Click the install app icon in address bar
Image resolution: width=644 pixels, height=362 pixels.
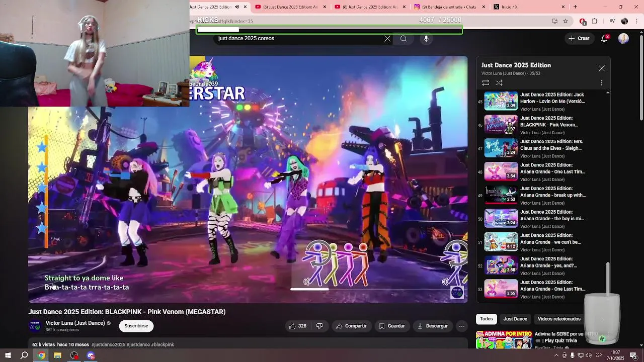click(x=554, y=21)
